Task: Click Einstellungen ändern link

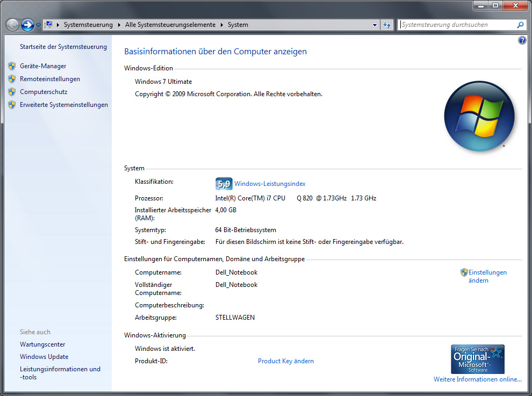Action: [x=487, y=277]
